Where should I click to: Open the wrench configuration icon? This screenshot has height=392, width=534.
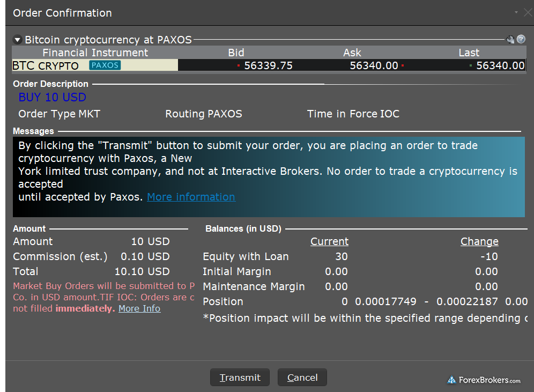(x=510, y=40)
